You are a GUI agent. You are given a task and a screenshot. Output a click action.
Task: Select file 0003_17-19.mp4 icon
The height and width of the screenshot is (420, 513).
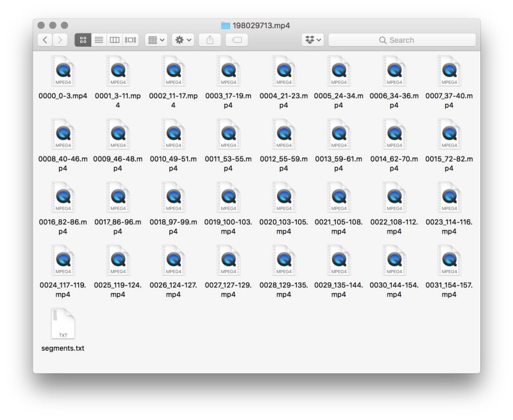228,71
